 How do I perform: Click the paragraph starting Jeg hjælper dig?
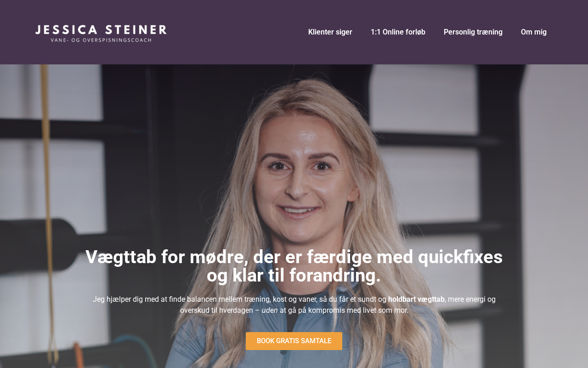(x=294, y=305)
